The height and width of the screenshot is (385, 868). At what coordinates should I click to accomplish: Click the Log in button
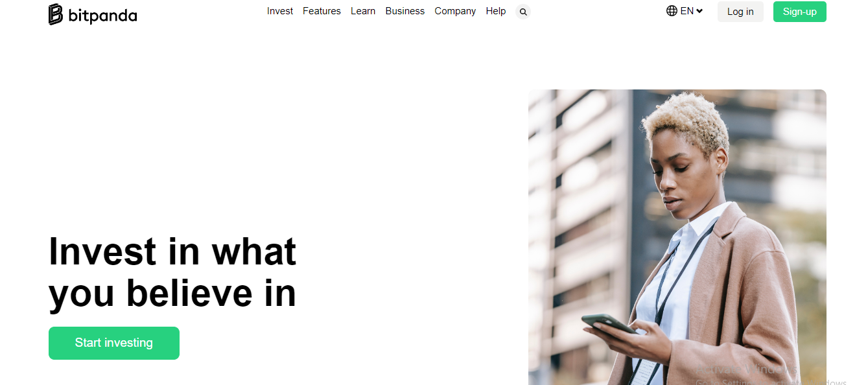(x=740, y=12)
